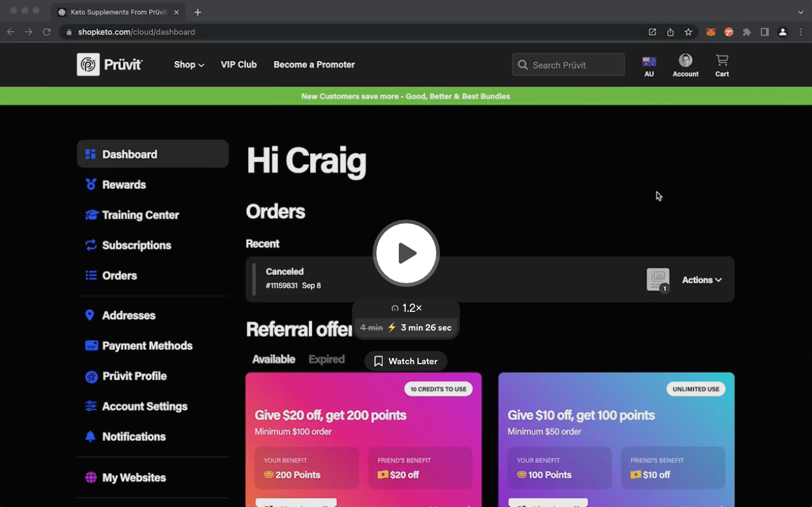
Task: Click the Prüvit Profile icon
Action: click(x=91, y=376)
